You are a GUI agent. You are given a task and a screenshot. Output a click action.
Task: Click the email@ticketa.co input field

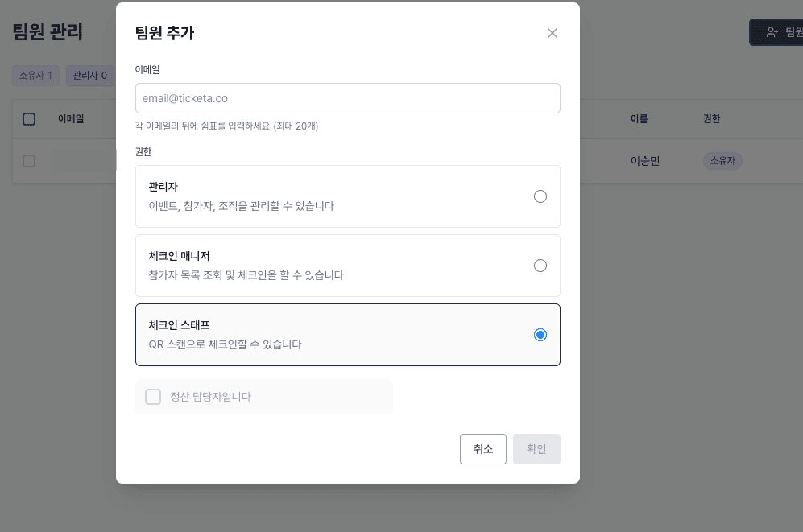[x=348, y=97]
